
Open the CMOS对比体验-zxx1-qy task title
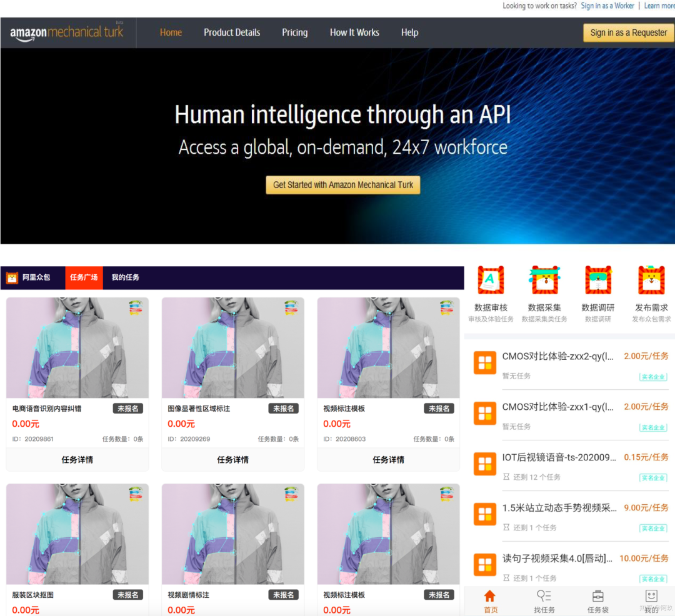(558, 407)
